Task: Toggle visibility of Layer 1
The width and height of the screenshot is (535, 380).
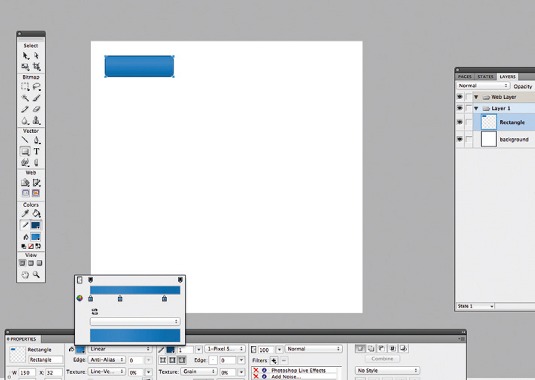Action: pos(460,108)
